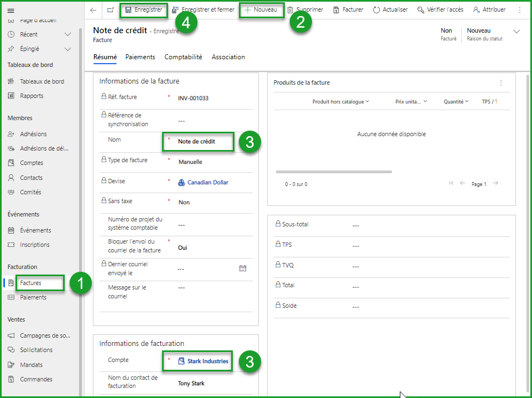Click the back arrow icon

(93, 10)
